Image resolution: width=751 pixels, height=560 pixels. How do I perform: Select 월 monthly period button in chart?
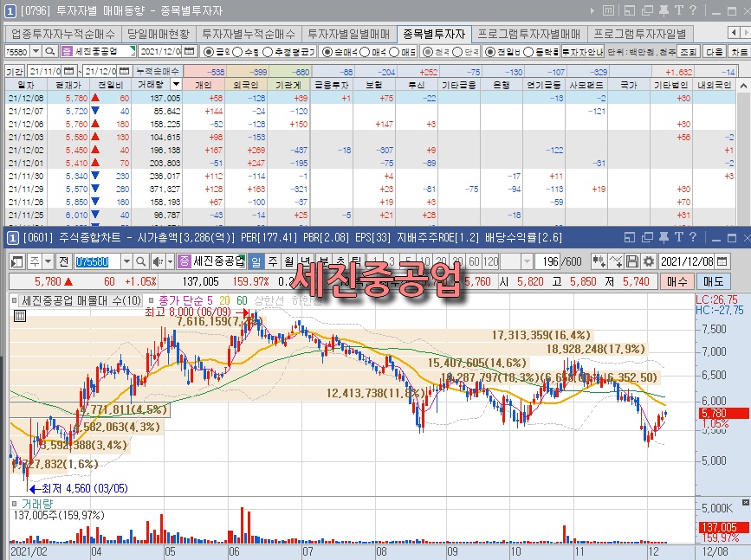[288, 261]
